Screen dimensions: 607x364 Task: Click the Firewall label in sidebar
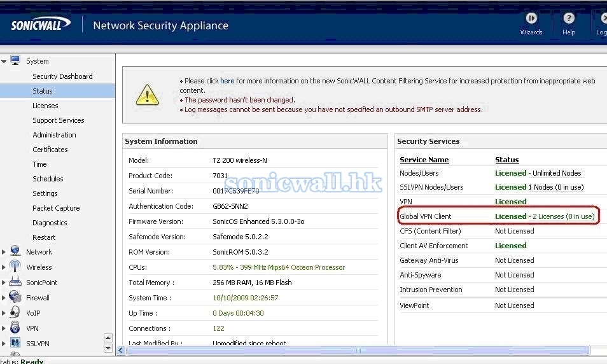click(38, 298)
